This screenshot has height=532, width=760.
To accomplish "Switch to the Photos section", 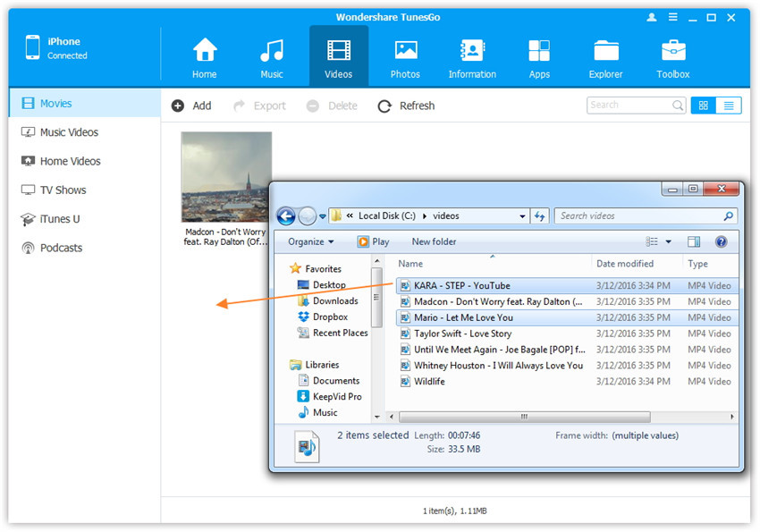I will pos(406,50).
